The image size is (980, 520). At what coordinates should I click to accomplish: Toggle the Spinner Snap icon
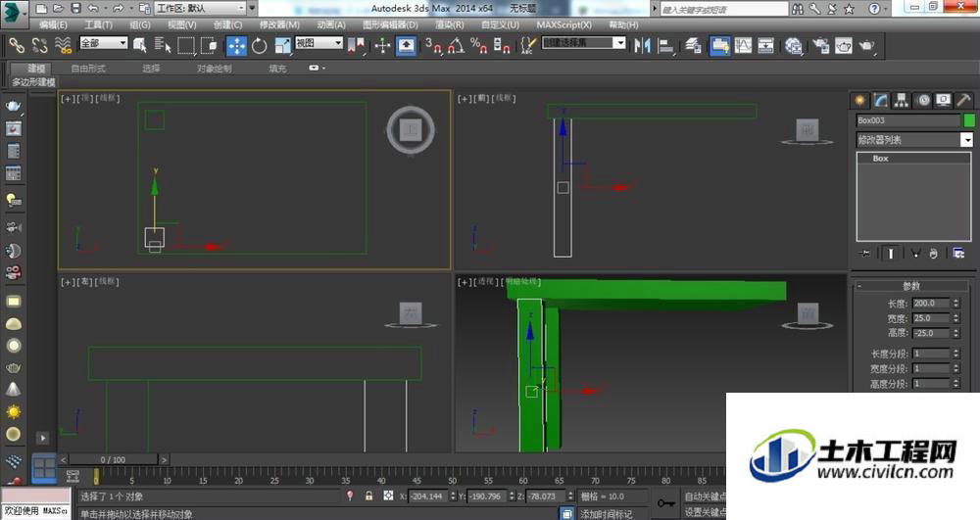502,46
